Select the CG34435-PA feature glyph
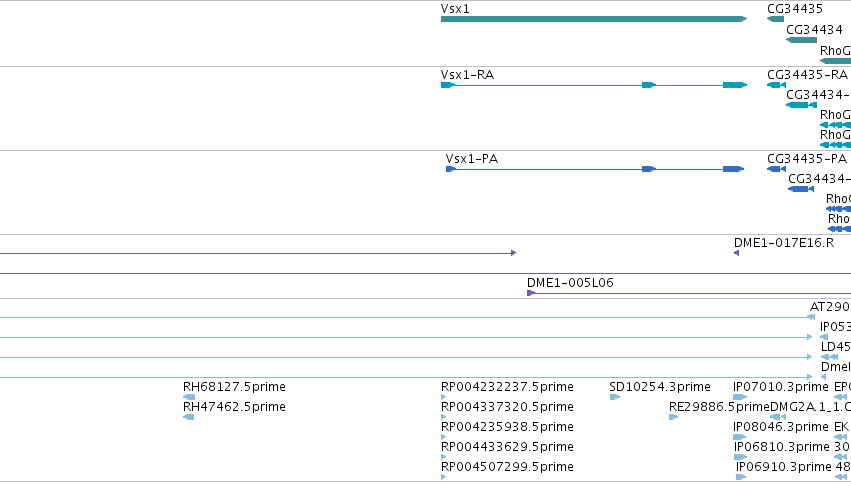851x482 pixels. pos(776,169)
